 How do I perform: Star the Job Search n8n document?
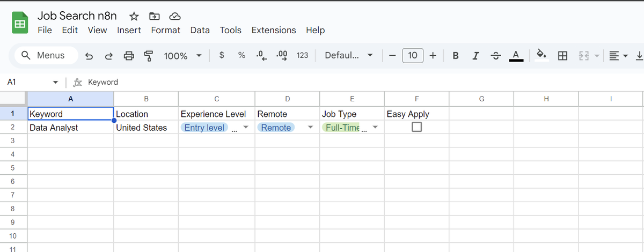134,16
